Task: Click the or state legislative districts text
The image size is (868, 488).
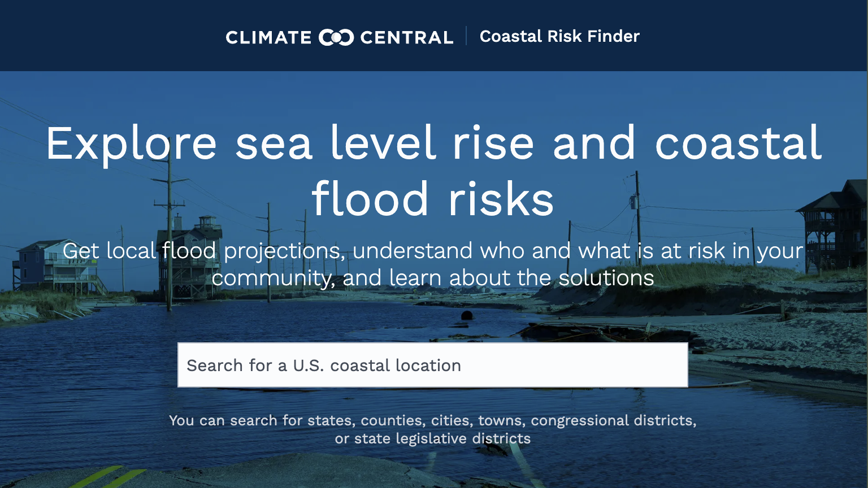Action: click(x=433, y=438)
